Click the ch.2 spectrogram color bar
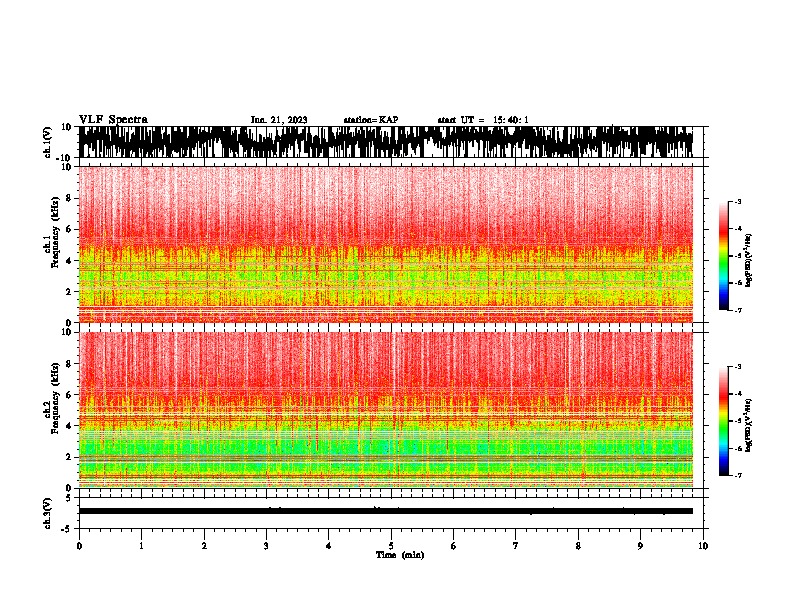The width and height of the screenshot is (792, 612). (723, 421)
